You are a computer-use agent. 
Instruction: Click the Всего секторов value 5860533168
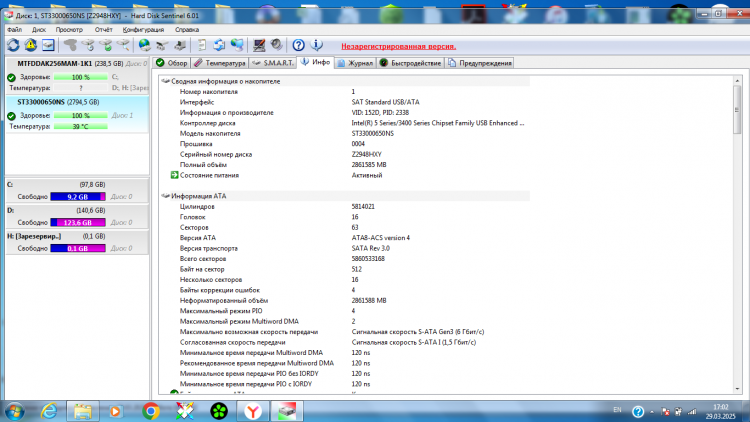(368, 259)
